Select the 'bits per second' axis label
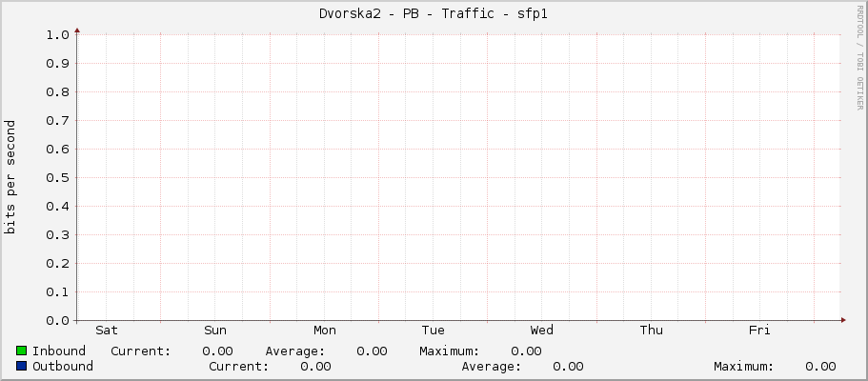The width and height of the screenshot is (868, 381). (x=10, y=177)
